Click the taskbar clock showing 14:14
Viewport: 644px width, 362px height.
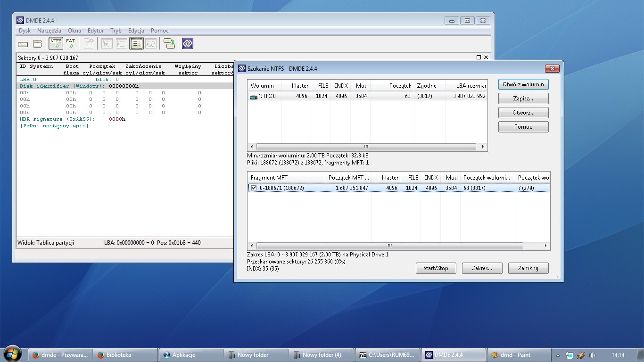pos(618,355)
